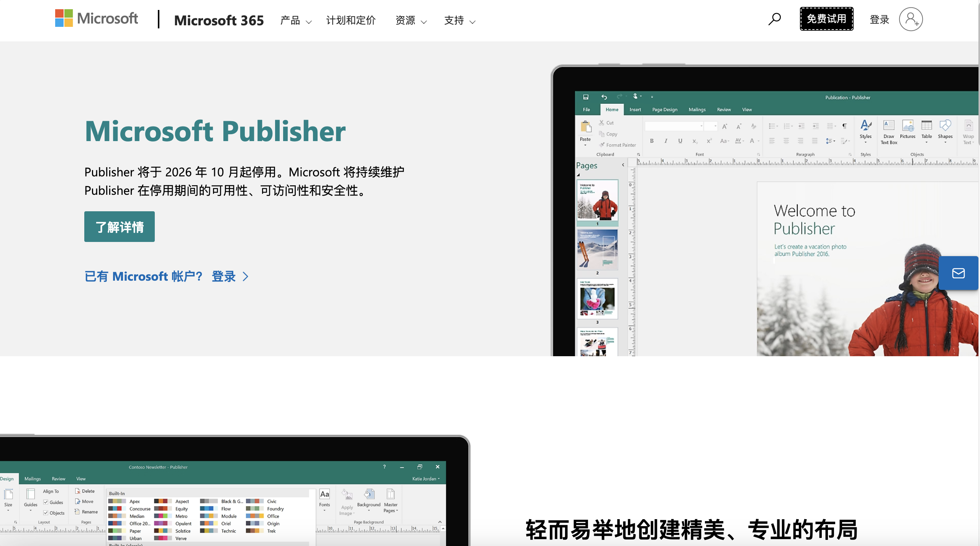Open the 计划和定价 menu item
The image size is (980, 546).
click(x=351, y=20)
